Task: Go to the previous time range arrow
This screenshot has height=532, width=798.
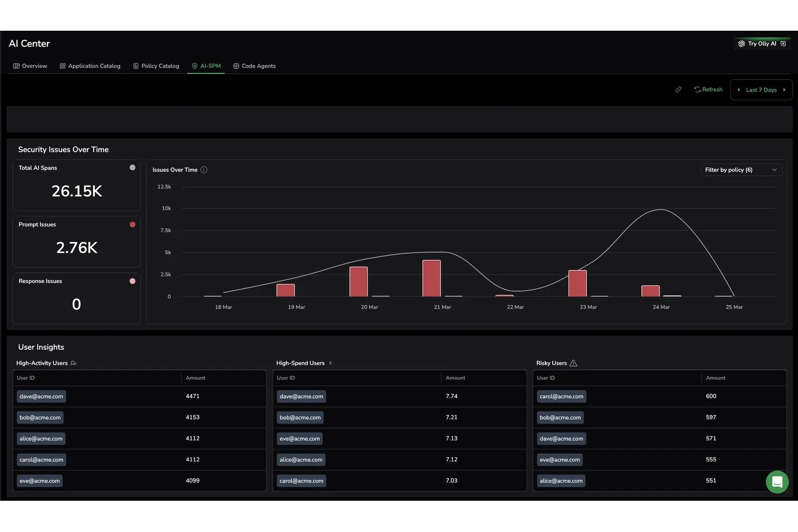Action: pos(738,90)
